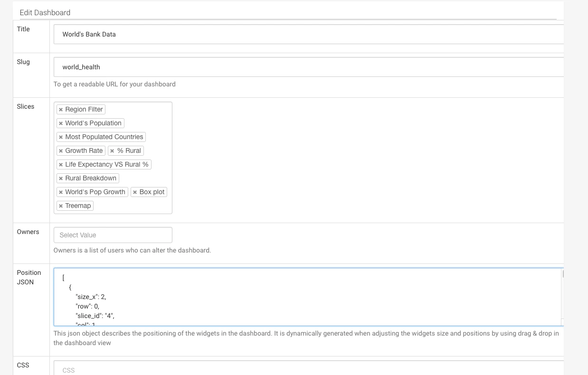Click inside the Position JSON textarea
The image size is (588, 375).
[308, 297]
